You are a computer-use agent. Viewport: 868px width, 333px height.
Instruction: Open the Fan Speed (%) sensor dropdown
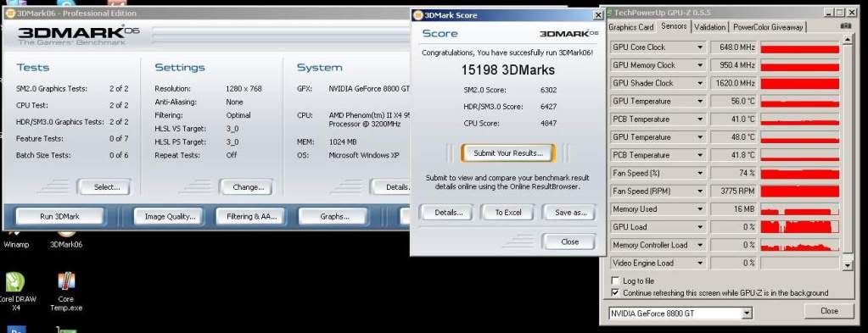(x=700, y=173)
